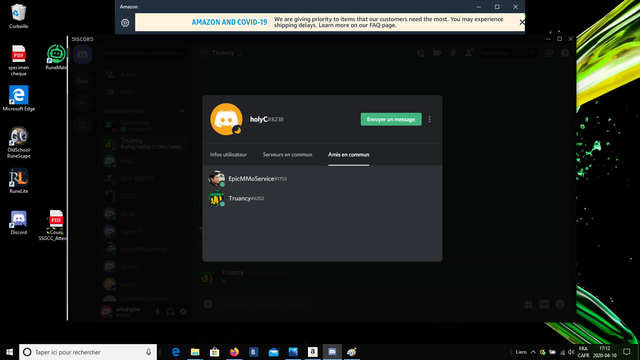Open mutual friend Truancy#6352

pyautogui.click(x=322, y=198)
